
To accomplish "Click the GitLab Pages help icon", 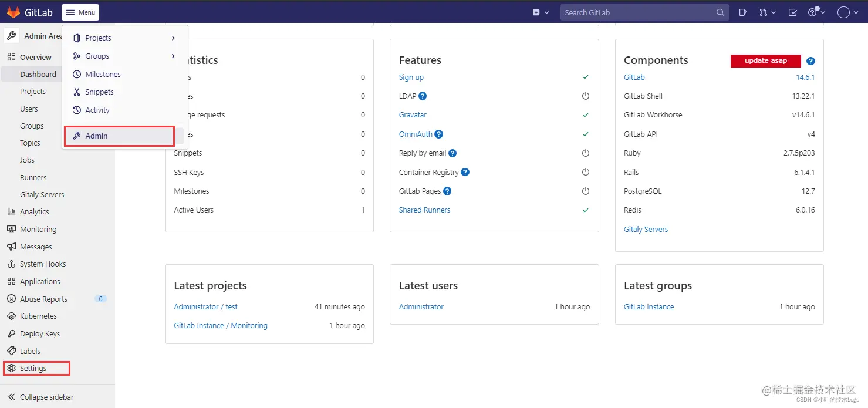I will pyautogui.click(x=447, y=191).
